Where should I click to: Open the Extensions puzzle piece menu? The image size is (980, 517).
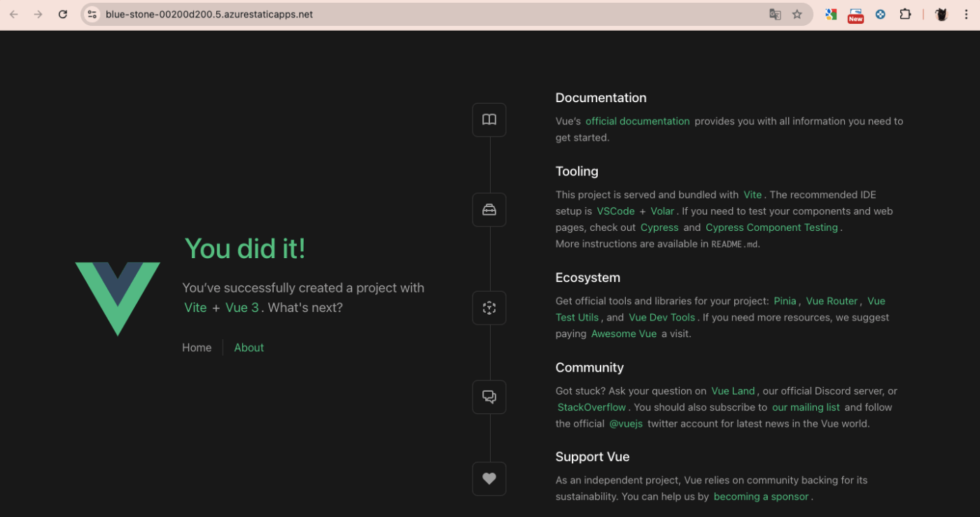[x=905, y=14]
